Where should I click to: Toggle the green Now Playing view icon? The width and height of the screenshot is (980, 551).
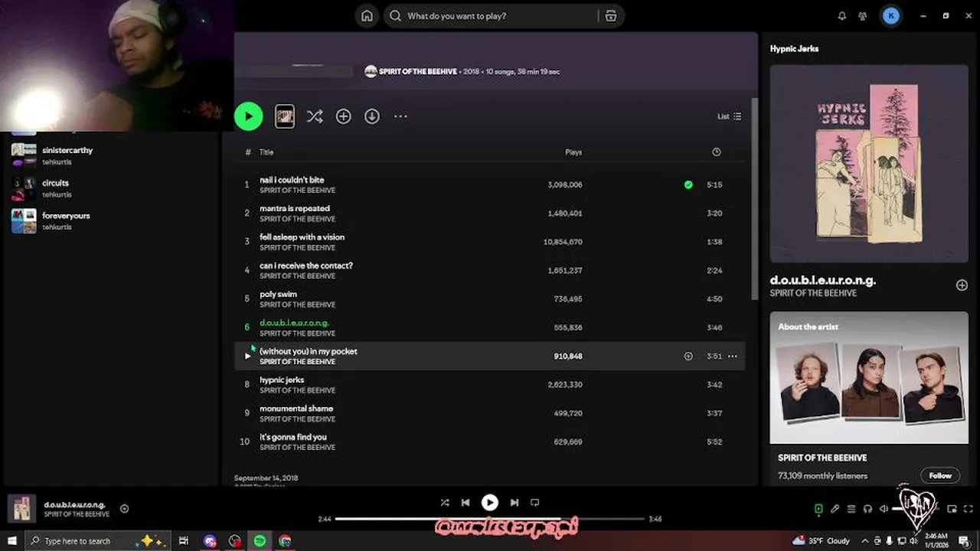click(818, 509)
